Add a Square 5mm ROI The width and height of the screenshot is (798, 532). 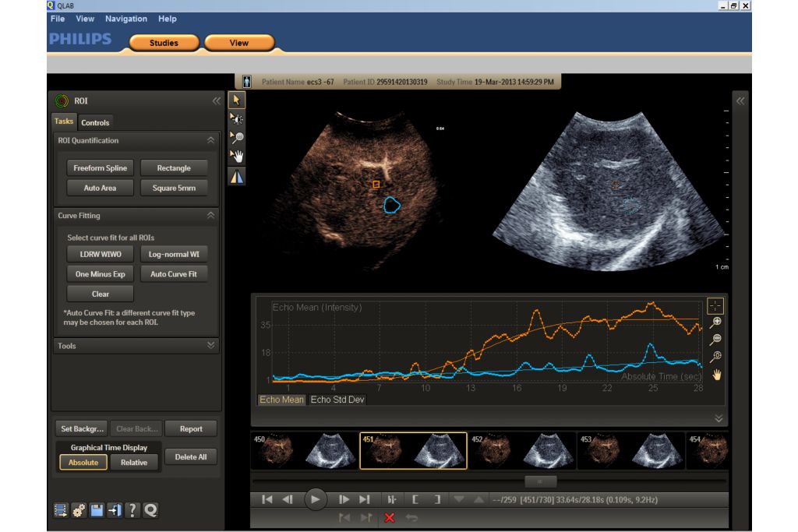pos(174,188)
